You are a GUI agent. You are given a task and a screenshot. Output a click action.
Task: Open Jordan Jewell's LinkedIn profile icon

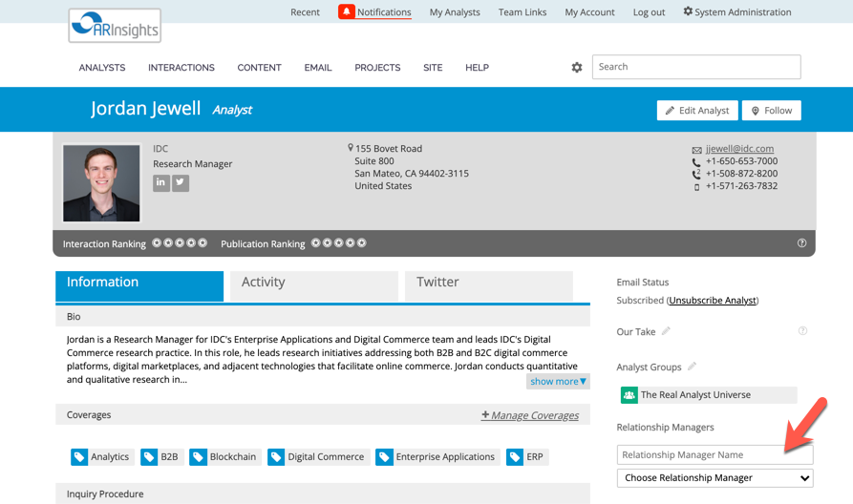(161, 182)
